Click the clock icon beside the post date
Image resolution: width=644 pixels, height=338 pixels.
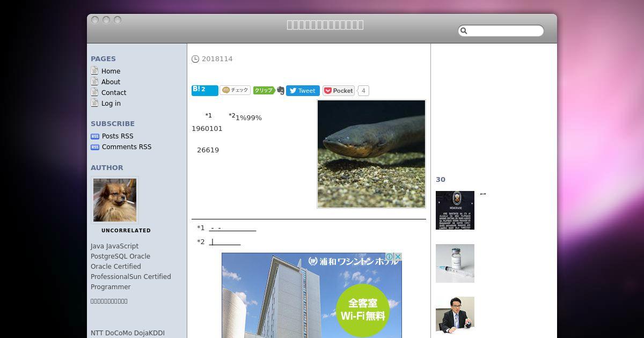pos(195,59)
